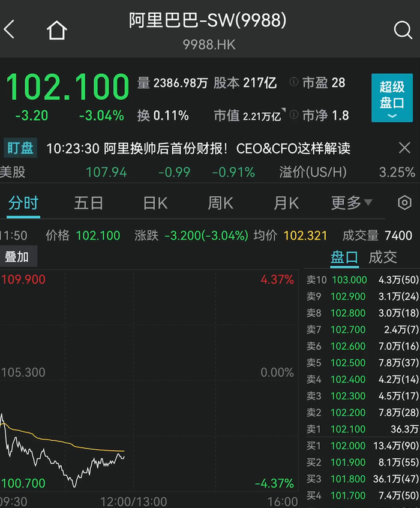
Task: Select 卖4 row at 102.400
Action: click(x=362, y=379)
